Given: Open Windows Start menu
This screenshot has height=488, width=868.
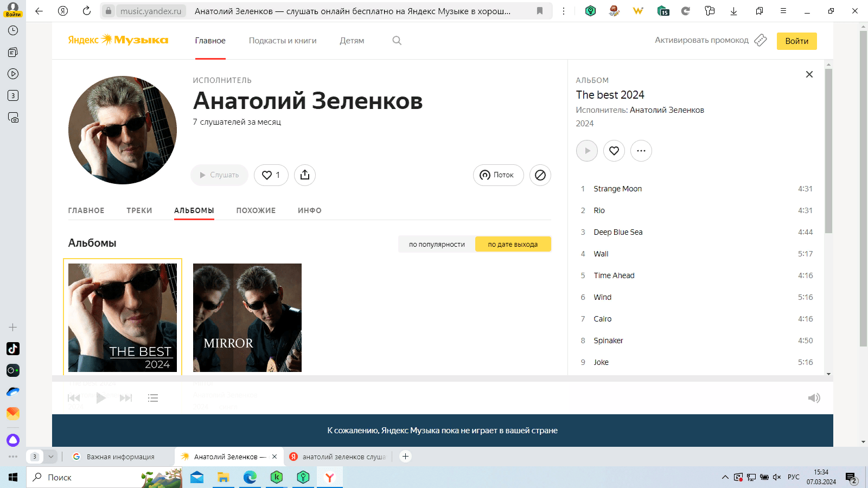Looking at the screenshot, I should 13,477.
